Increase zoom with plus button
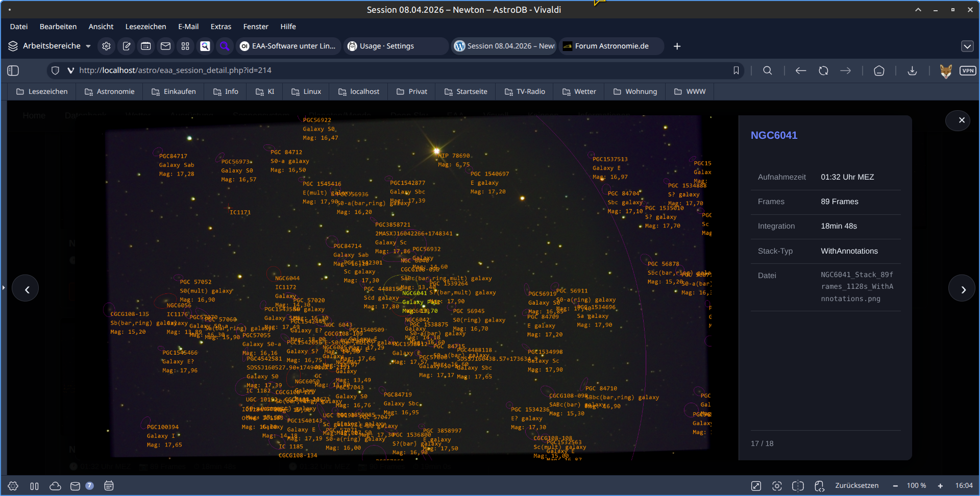 coord(940,486)
